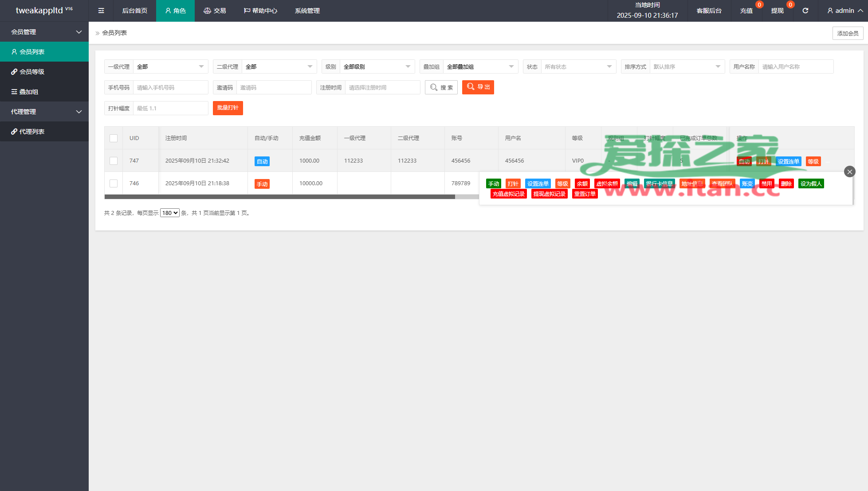Open 会员等级 in the sidebar
The width and height of the screenshot is (868, 491).
pos(32,72)
